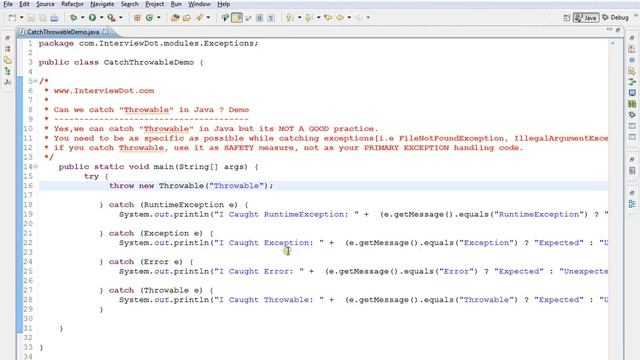This screenshot has width=640, height=360.
Task: Click the Last Edit Location icon
Action: 328,18
